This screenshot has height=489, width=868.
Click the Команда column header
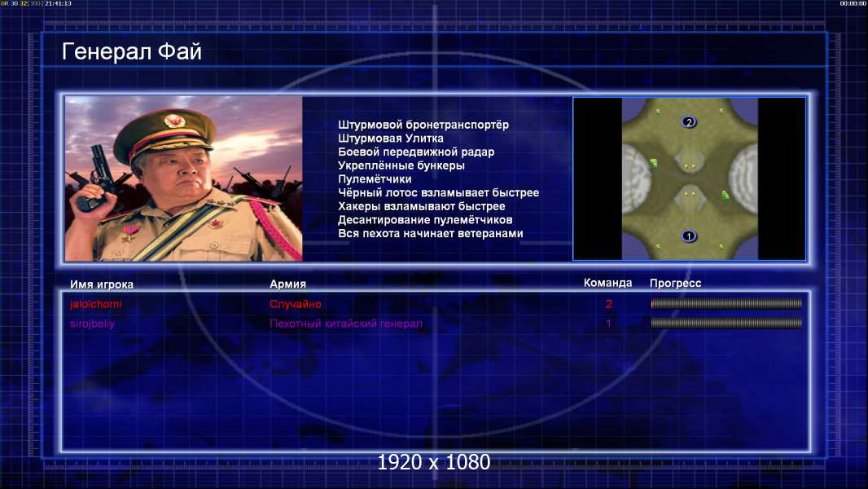pos(607,283)
